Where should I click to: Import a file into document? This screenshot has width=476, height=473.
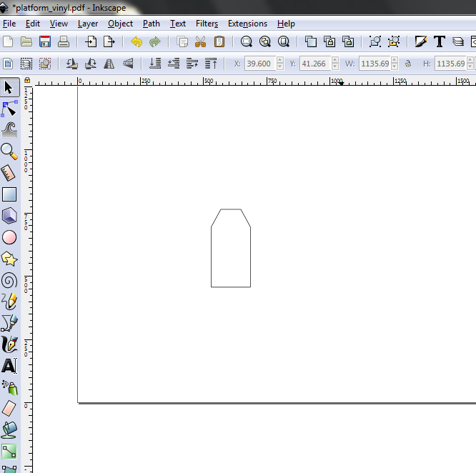pos(91,41)
